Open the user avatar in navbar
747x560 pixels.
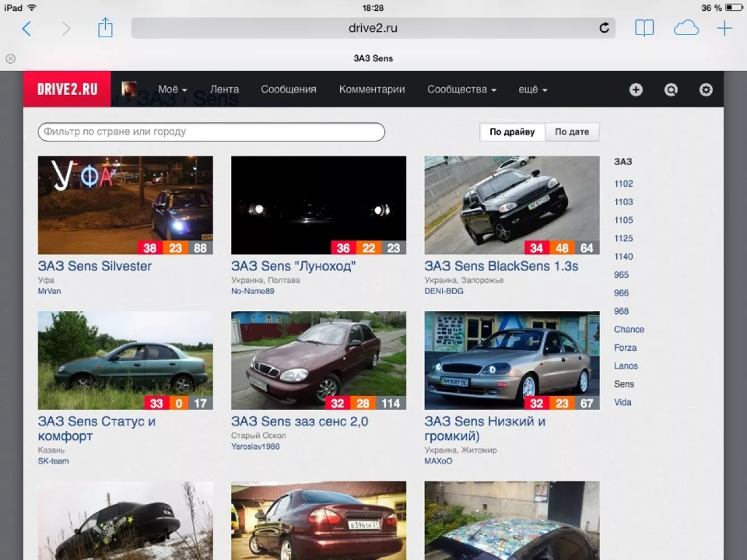(129, 89)
